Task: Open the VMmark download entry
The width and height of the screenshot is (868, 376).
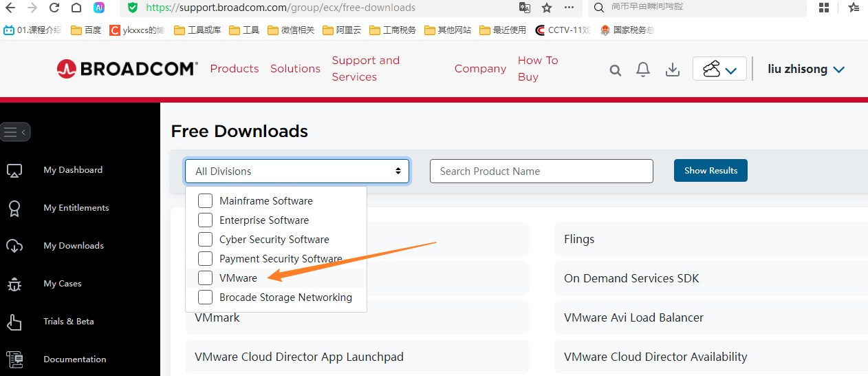Action: [x=357, y=317]
